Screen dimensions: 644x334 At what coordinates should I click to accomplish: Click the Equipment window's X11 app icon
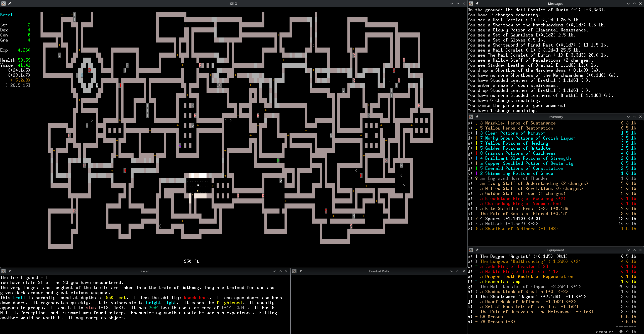point(471,250)
